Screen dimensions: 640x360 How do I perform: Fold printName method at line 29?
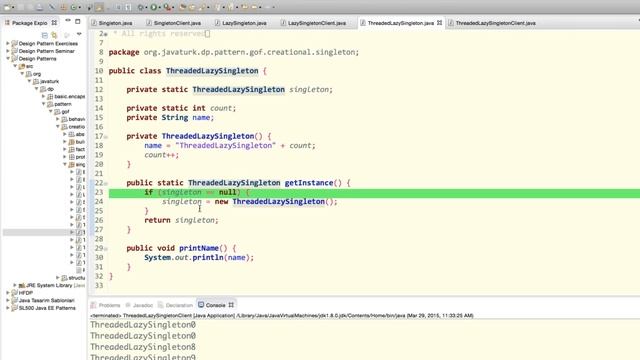click(106, 249)
